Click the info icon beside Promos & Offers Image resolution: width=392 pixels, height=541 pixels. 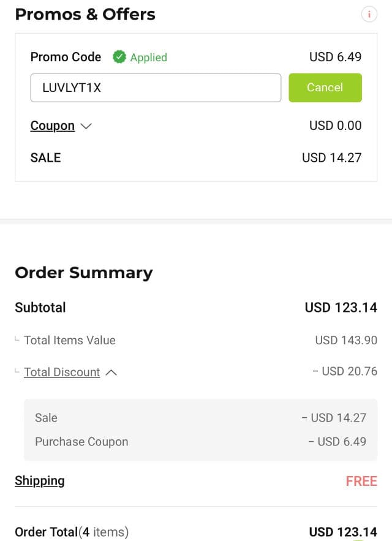point(369,14)
